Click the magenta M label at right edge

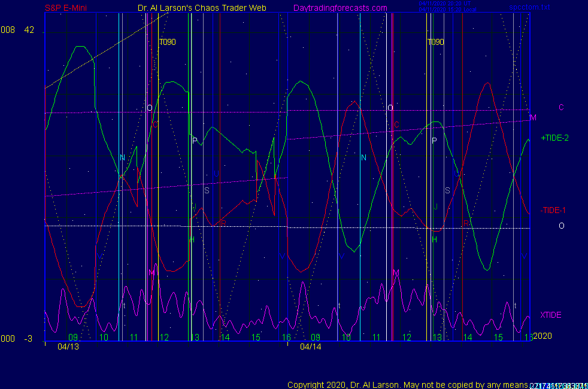coord(533,117)
